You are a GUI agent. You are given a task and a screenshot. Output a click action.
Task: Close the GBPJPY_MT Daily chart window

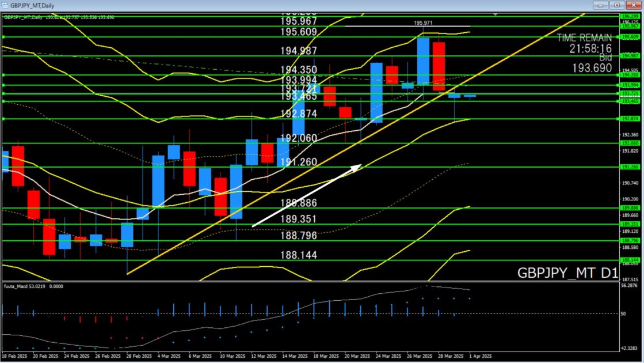[x=634, y=5]
